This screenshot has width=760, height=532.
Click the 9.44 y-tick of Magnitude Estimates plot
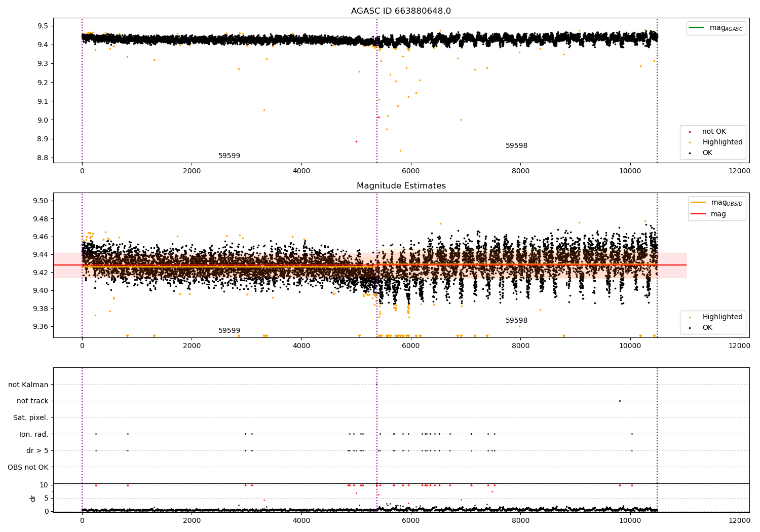(x=41, y=254)
